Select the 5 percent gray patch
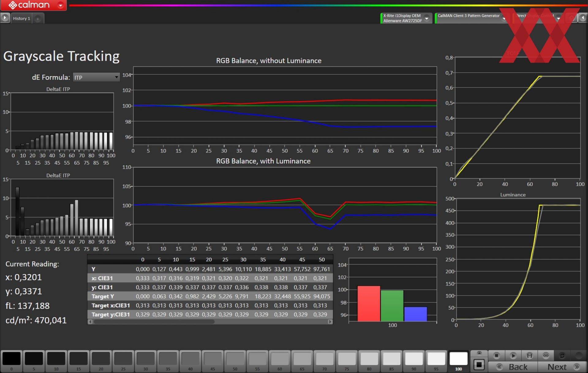The height and width of the screenshot is (373, 588). pos(34,360)
